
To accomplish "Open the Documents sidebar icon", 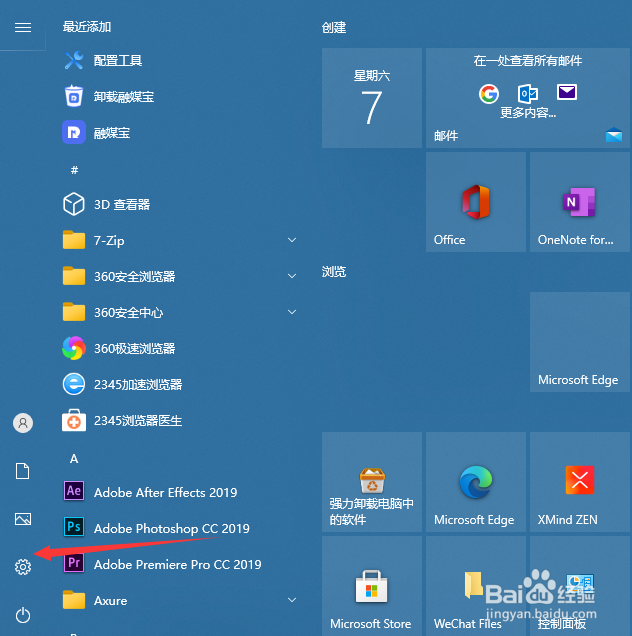I will (x=23, y=471).
